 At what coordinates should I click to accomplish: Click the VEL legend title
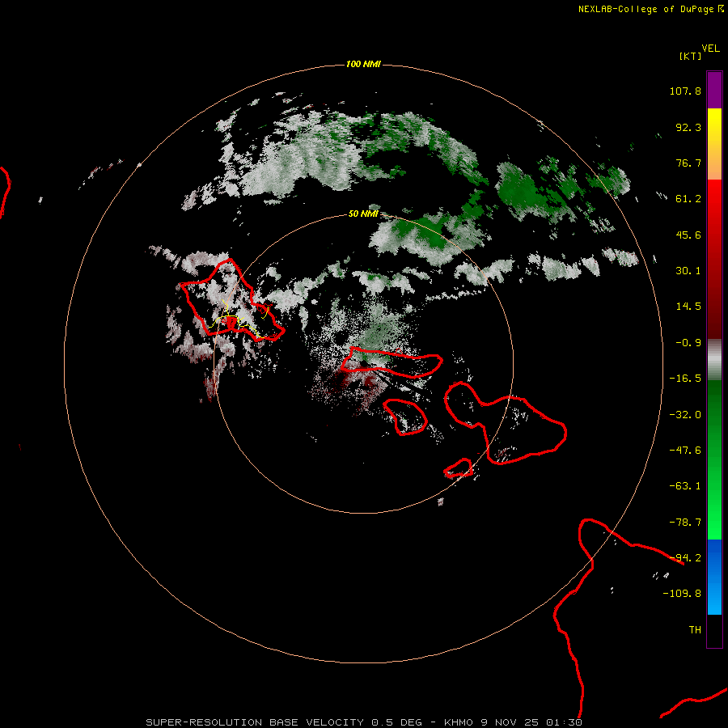click(x=710, y=49)
